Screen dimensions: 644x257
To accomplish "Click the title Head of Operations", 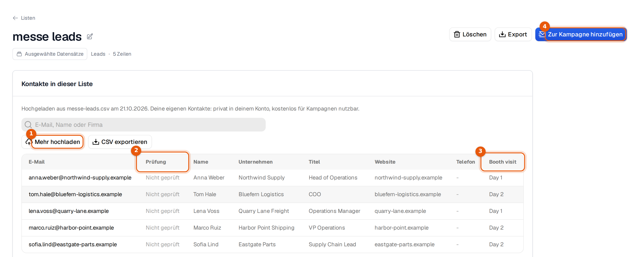I will point(333,178).
